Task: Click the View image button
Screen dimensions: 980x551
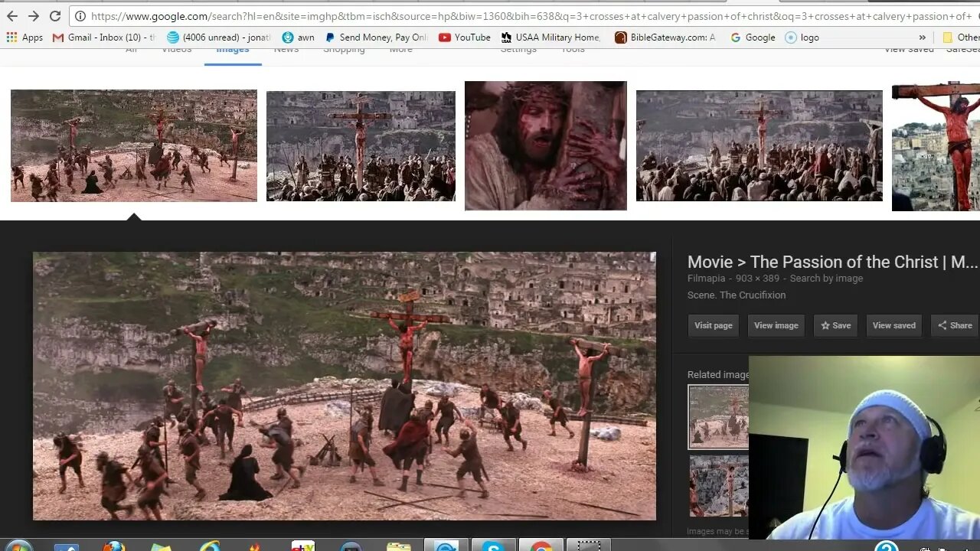Action: tap(776, 325)
